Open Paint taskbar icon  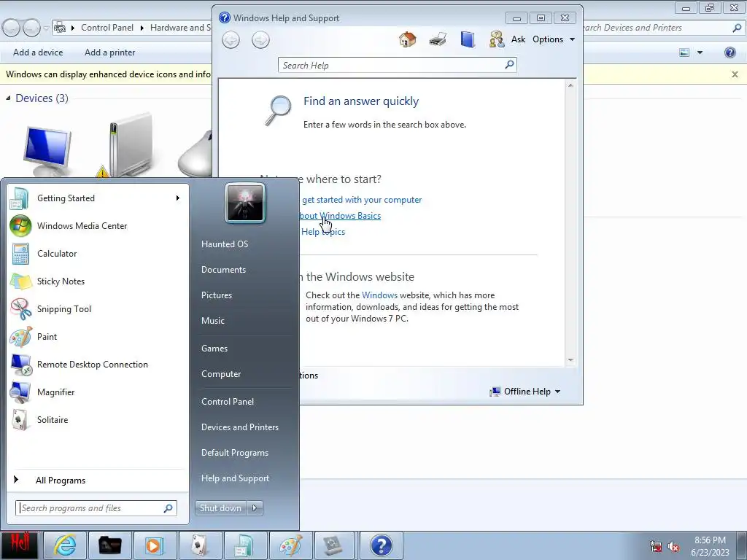click(290, 545)
